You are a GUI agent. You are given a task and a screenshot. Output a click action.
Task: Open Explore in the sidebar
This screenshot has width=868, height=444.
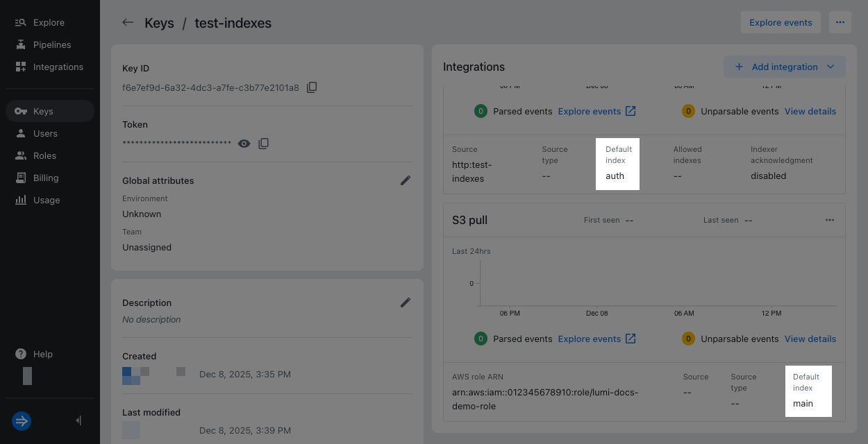coord(49,22)
